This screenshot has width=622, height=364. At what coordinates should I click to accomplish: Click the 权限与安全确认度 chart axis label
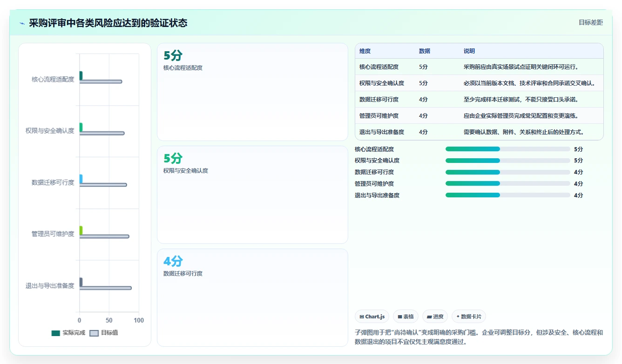(x=50, y=131)
